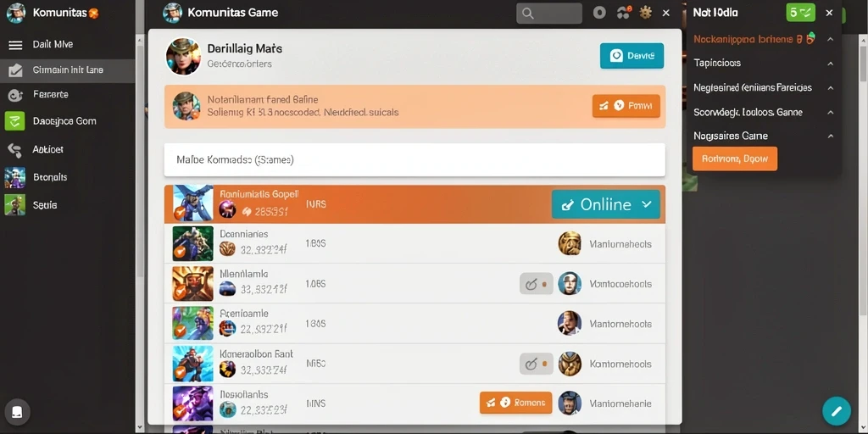Image resolution: width=868 pixels, height=434 pixels.
Task: Click the circular record icon next to search
Action: [x=599, y=13]
